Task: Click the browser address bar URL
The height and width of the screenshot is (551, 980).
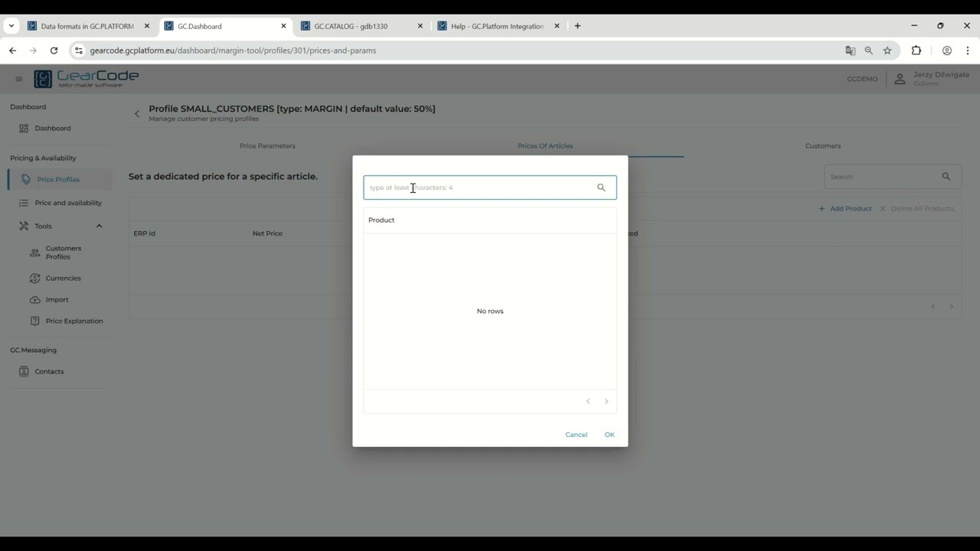Action: coord(233,51)
